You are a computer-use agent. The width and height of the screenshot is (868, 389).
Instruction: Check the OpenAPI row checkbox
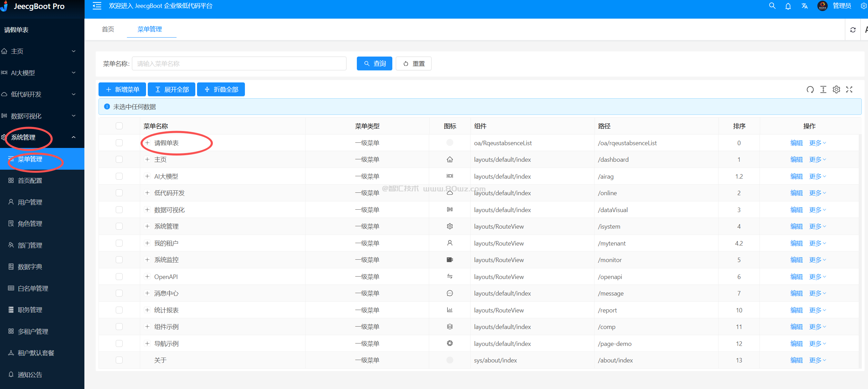tap(119, 277)
